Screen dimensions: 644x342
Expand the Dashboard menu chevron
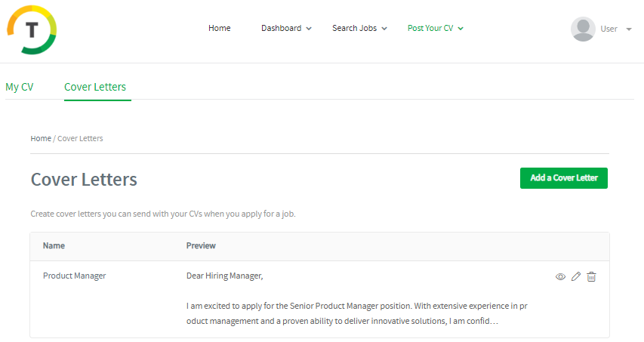tap(309, 29)
